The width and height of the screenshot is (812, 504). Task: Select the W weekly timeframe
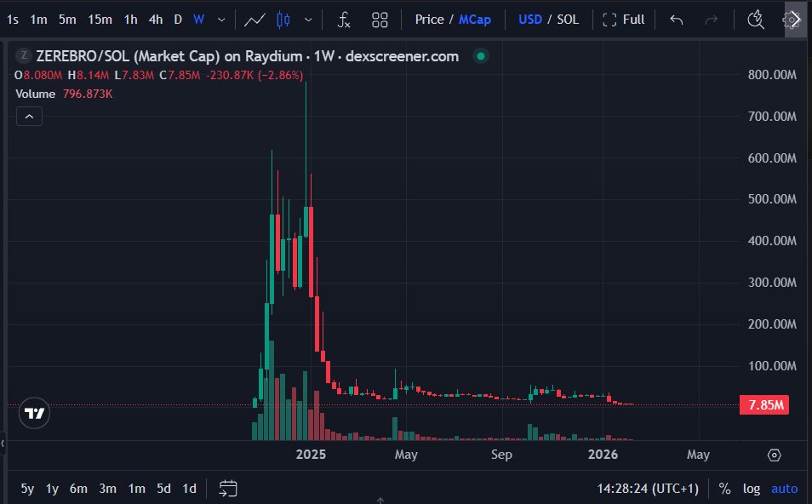pyautogui.click(x=198, y=20)
